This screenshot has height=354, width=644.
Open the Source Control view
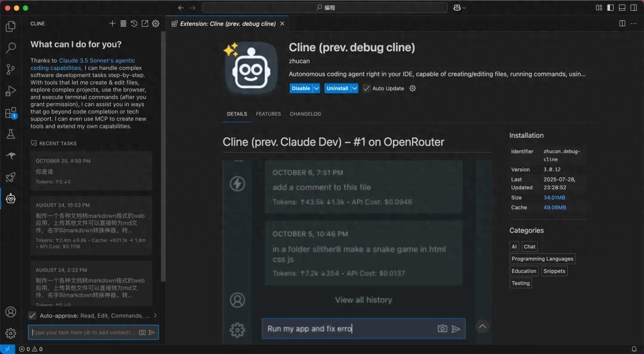click(x=11, y=69)
